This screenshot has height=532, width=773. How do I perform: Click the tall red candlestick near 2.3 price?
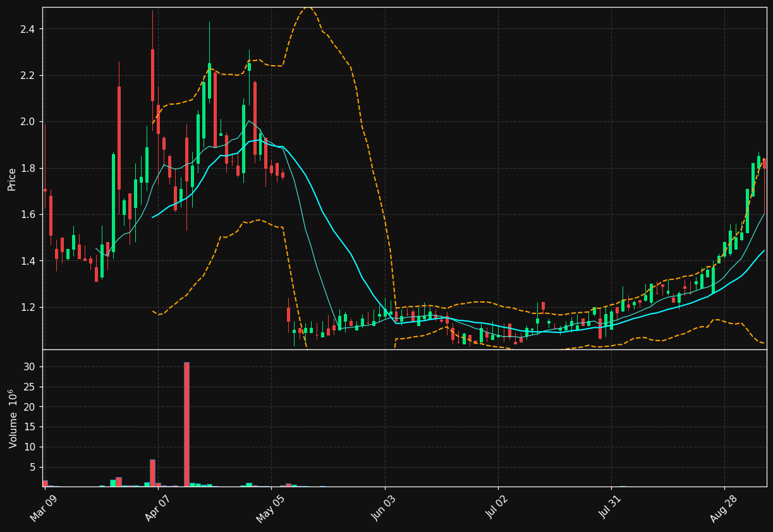tap(152, 75)
